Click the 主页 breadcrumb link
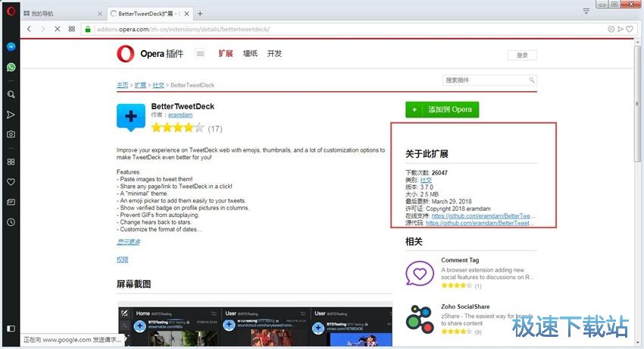Screen dimensions: 644x349 [123, 85]
